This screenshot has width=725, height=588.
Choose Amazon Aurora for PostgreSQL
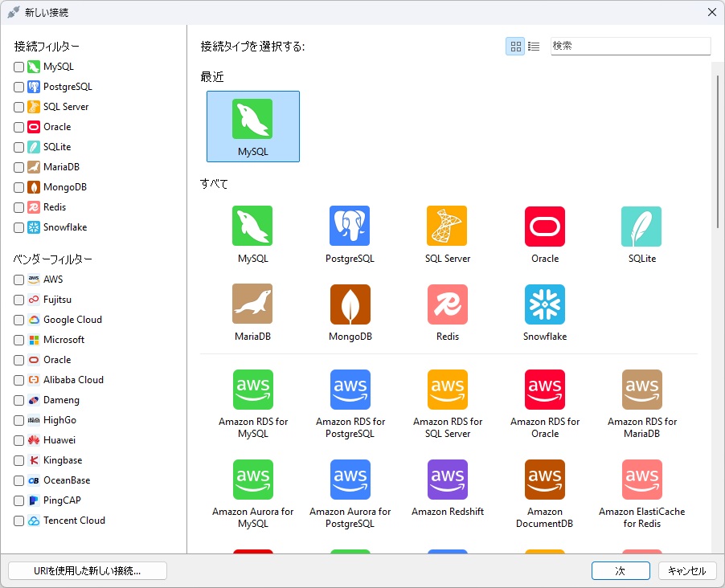click(x=350, y=494)
